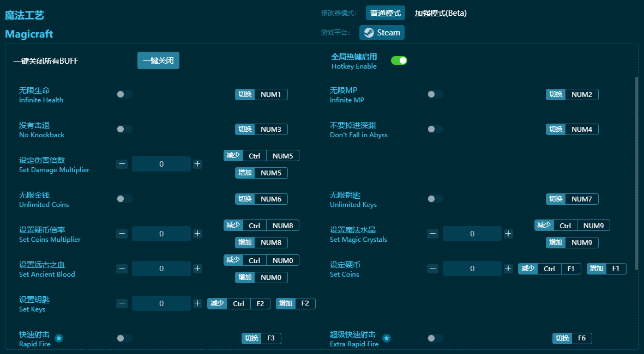Click the plus stepper for Set Damage Multiplier
The width and height of the screenshot is (644, 354).
(197, 163)
